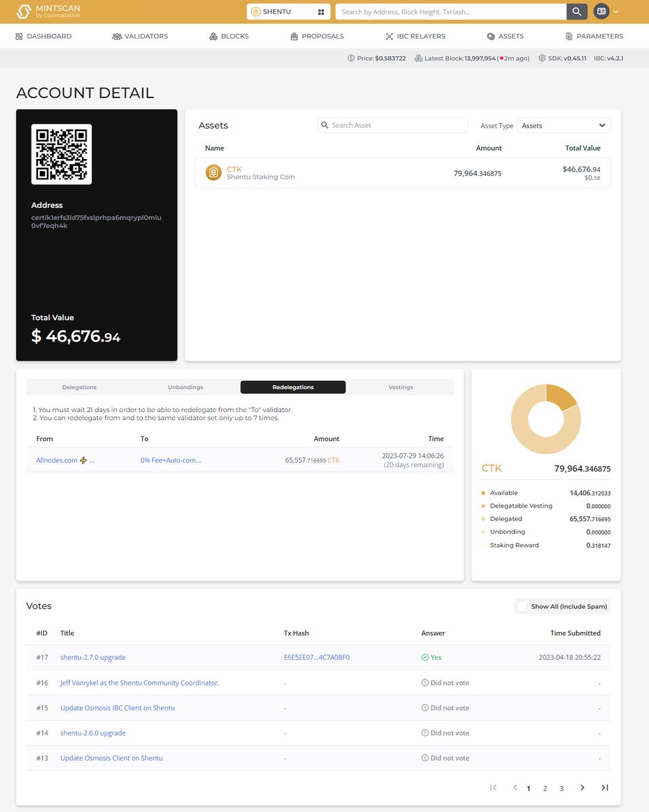Open the SHENTU chain selector

[288, 12]
